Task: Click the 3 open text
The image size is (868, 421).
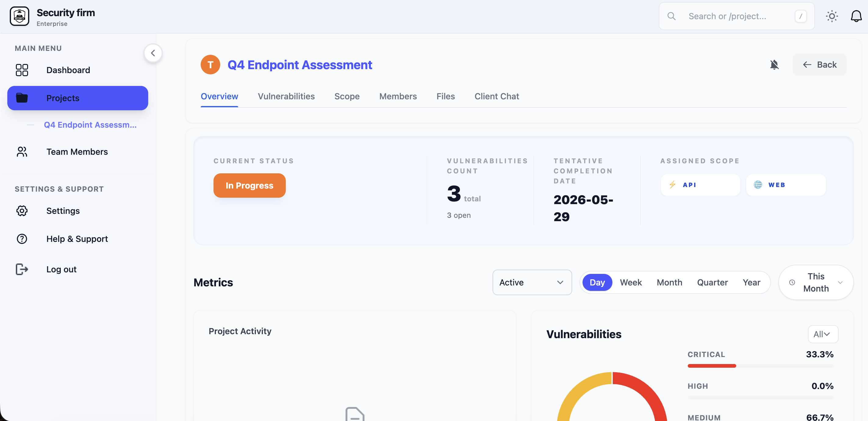Action: (x=459, y=215)
